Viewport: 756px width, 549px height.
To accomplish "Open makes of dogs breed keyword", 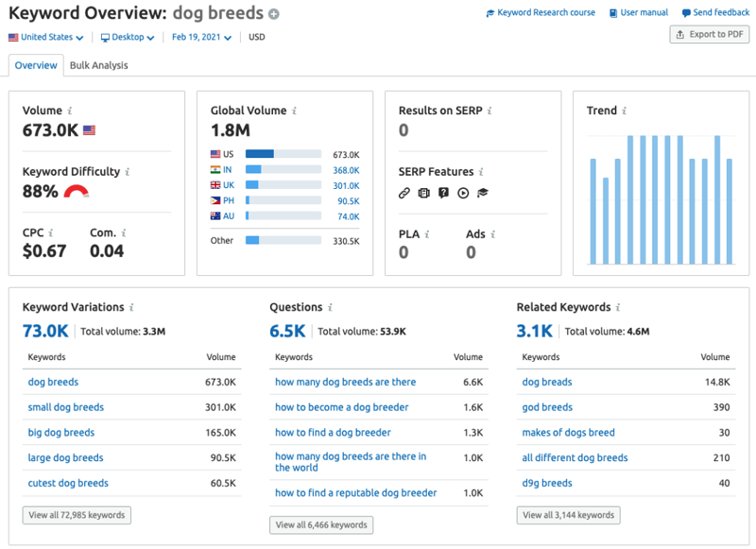I will click(x=569, y=433).
